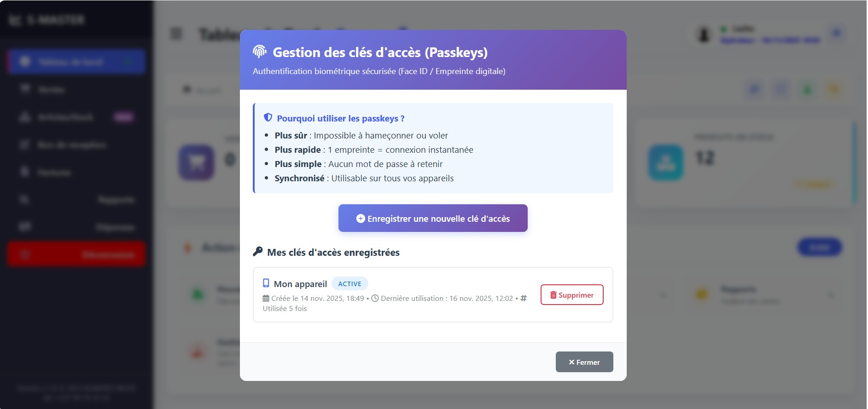Click the 'Fermer' button to close the dialog

coord(584,362)
